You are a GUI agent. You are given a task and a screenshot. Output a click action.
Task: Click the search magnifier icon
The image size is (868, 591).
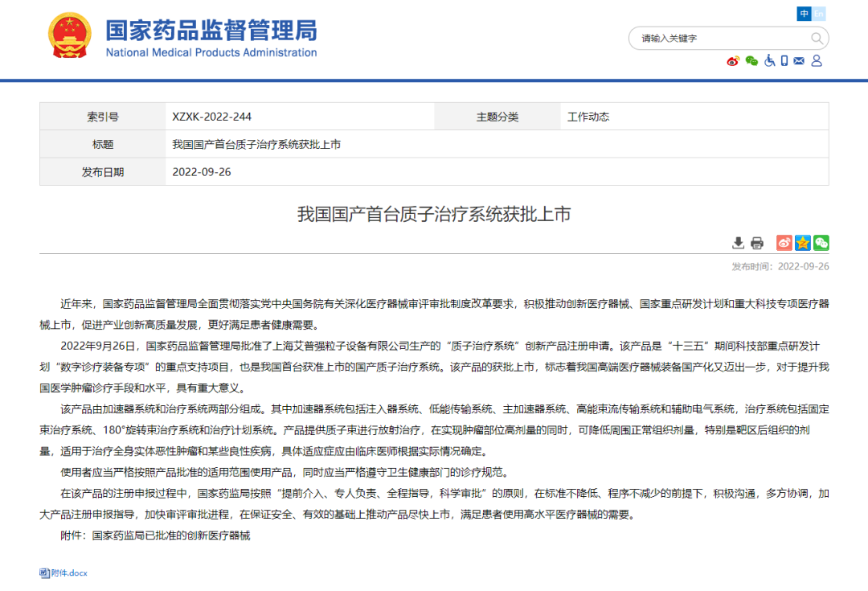(817, 39)
